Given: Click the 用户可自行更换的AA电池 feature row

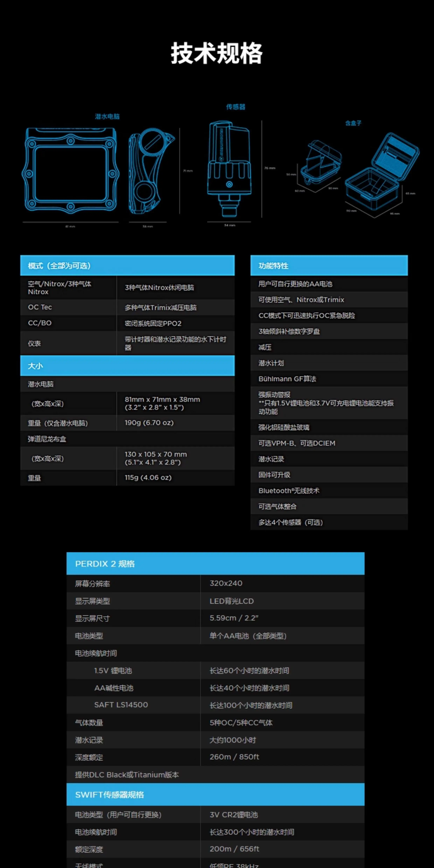Looking at the screenshot, I should pyautogui.click(x=329, y=284).
